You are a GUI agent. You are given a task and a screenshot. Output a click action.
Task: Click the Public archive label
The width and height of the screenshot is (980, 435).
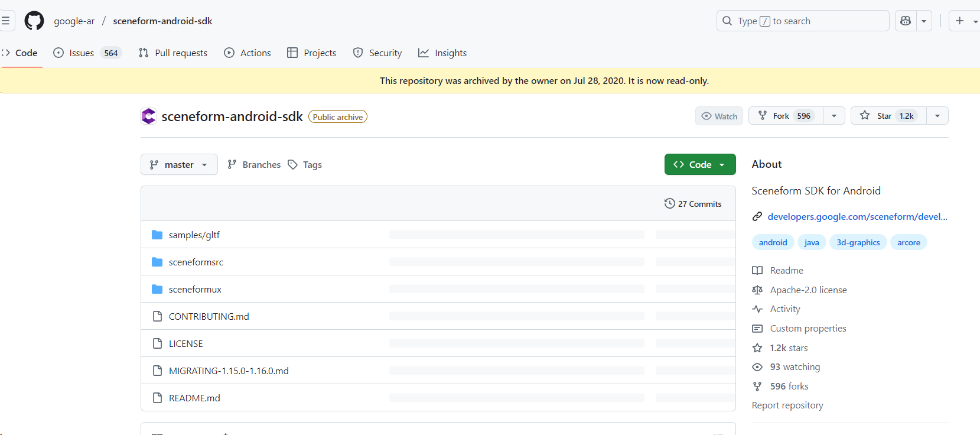(x=338, y=116)
